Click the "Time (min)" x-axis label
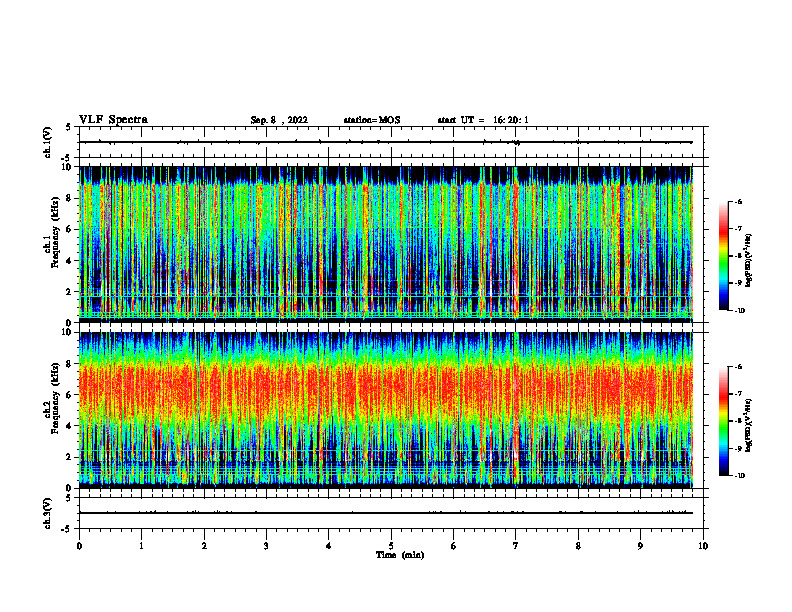The width and height of the screenshot is (792, 612). tap(400, 555)
